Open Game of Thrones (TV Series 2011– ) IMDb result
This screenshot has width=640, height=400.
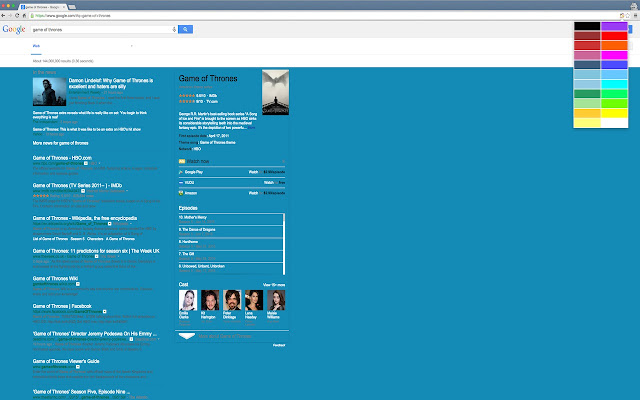coord(77,185)
